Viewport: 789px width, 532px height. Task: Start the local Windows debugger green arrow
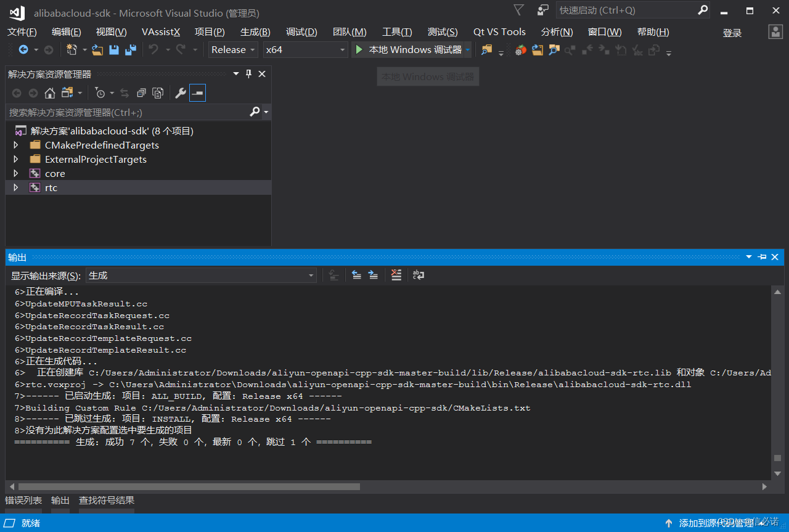pos(359,50)
